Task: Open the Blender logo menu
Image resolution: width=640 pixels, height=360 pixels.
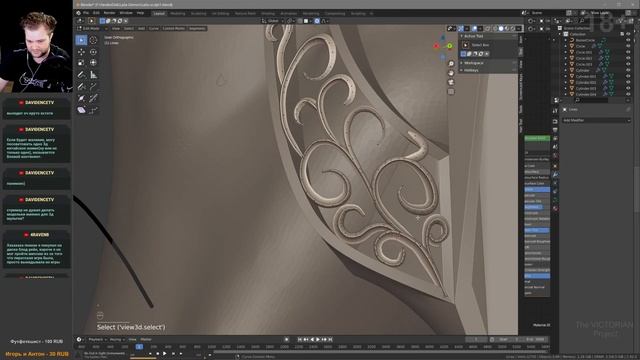Action: pos(78,13)
